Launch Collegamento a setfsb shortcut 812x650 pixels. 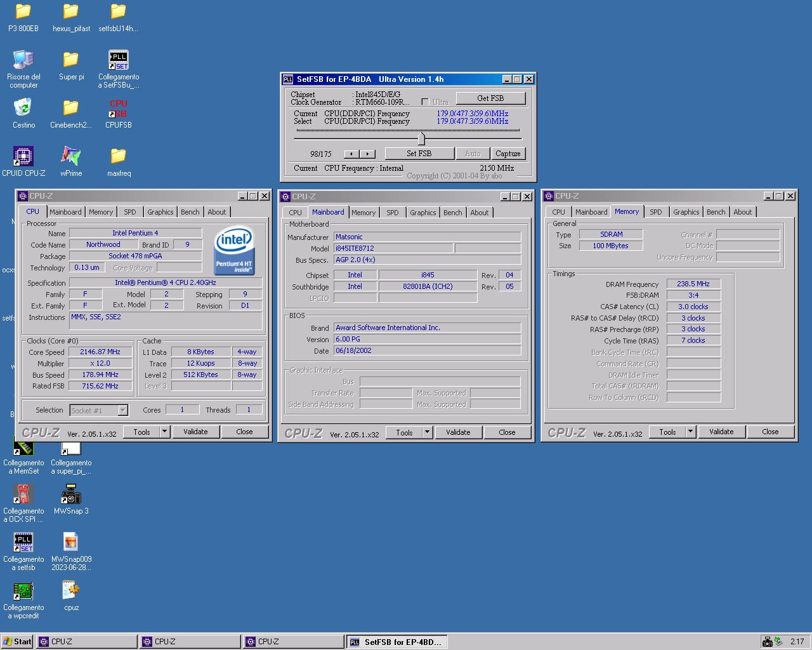pos(23,542)
